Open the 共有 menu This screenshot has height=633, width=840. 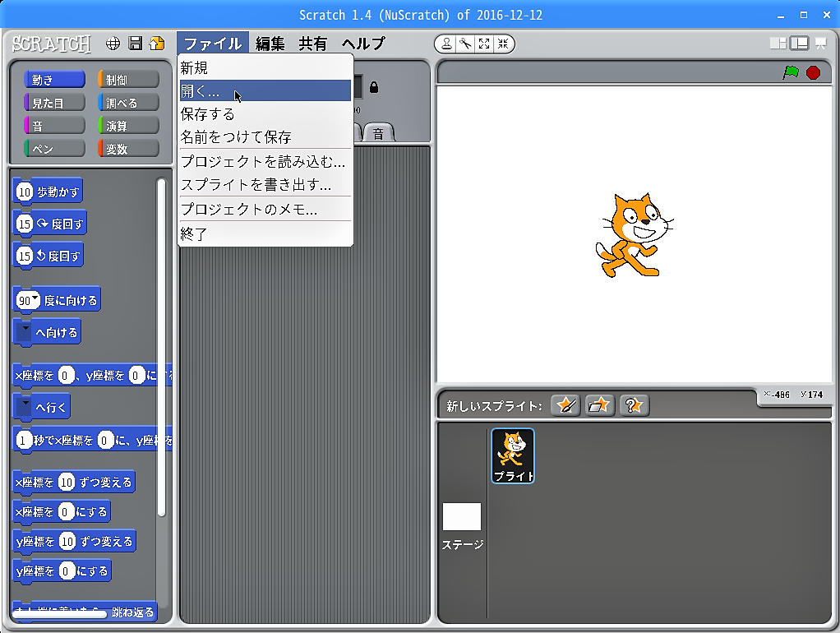(x=313, y=44)
